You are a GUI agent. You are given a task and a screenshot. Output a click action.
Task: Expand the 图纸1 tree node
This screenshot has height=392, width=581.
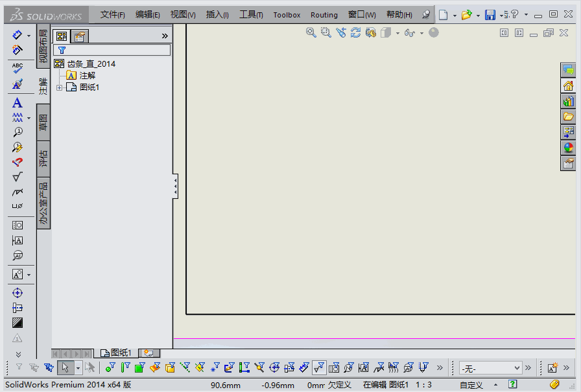coord(59,87)
